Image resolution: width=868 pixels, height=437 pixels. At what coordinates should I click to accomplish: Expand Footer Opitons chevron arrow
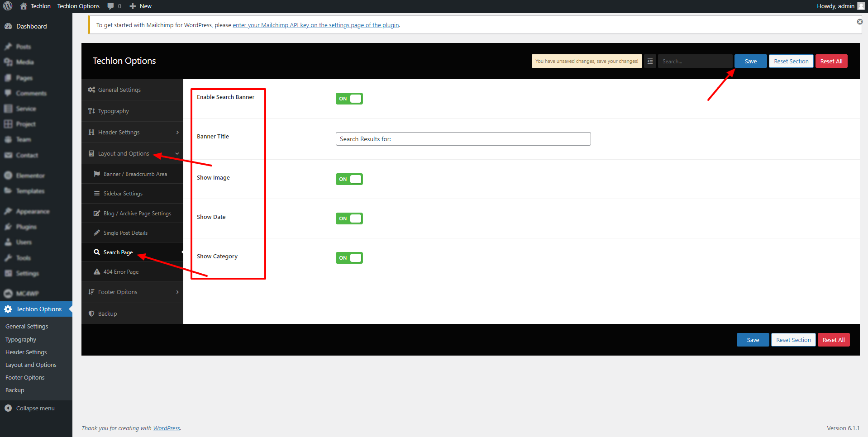[177, 292]
